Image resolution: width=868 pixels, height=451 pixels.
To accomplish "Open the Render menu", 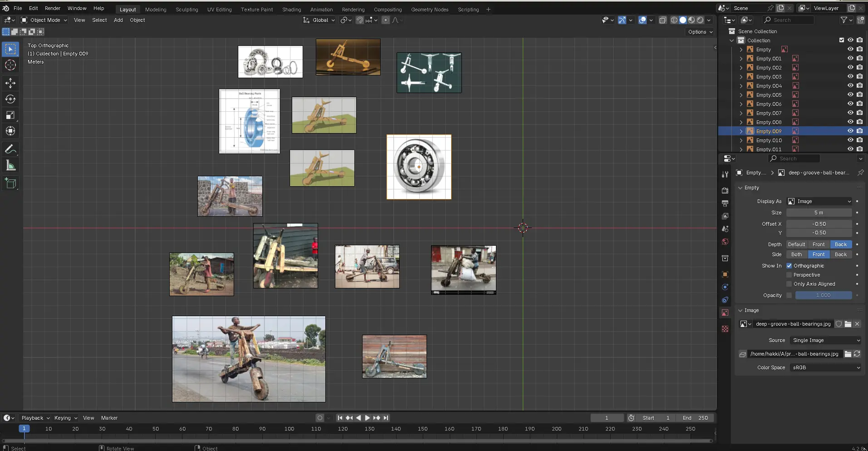I will coord(53,8).
